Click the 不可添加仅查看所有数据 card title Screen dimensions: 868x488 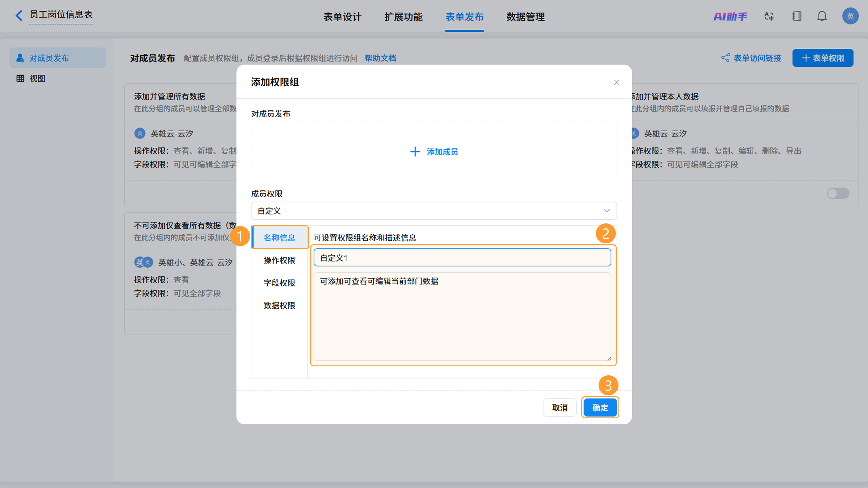(185, 225)
